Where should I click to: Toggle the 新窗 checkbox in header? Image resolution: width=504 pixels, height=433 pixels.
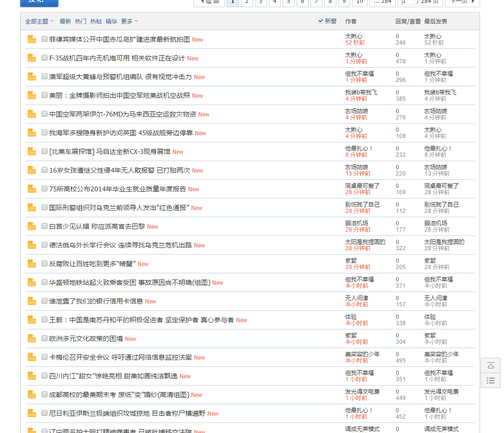(321, 21)
